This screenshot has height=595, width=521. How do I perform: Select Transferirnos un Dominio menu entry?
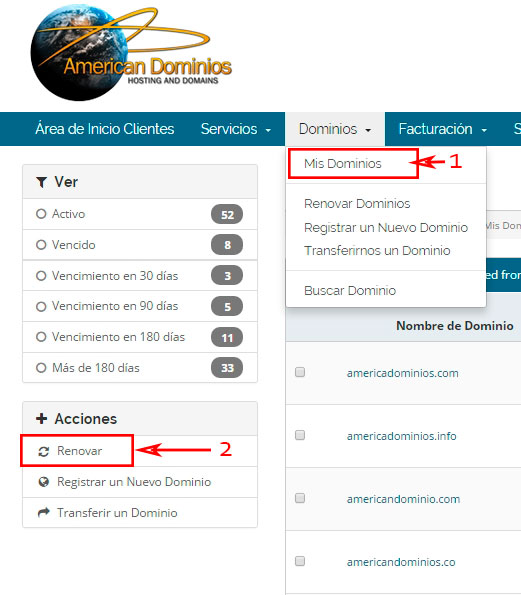pyautogui.click(x=377, y=251)
